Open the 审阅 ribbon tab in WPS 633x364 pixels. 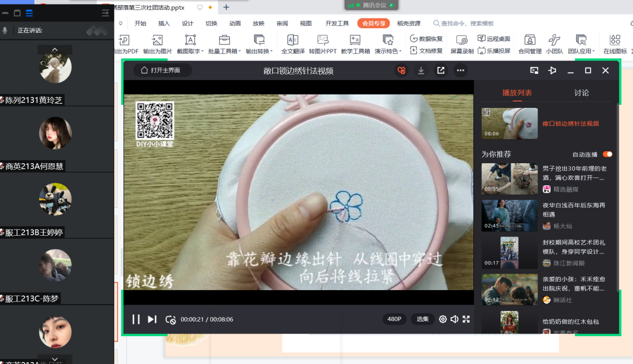coord(282,23)
